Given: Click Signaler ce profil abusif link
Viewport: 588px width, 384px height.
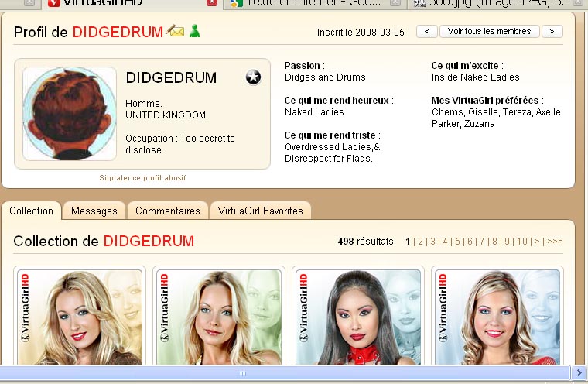Looking at the screenshot, I should pos(142,178).
